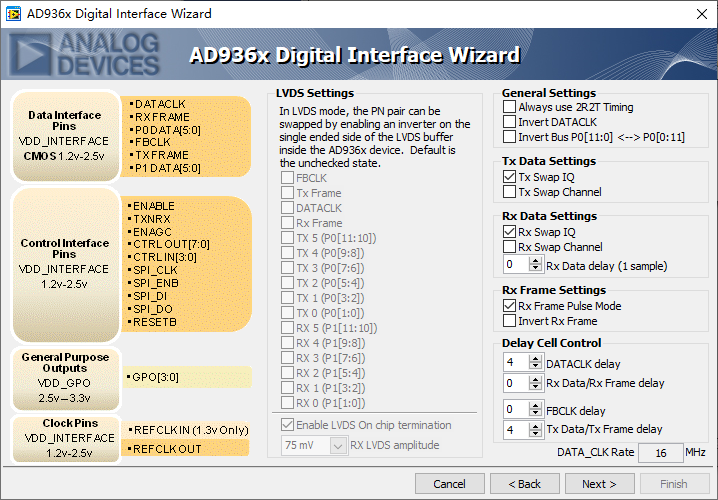Toggle TX 3 (P0[7:6]) checkbox
The width and height of the screenshot is (718, 500).
tap(287, 268)
